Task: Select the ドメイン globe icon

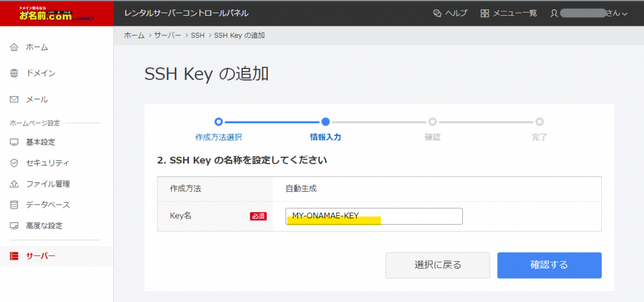Action: click(x=14, y=74)
